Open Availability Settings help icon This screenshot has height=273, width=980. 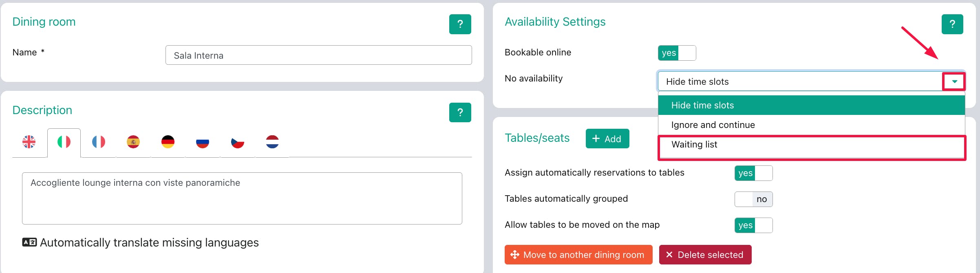(952, 24)
